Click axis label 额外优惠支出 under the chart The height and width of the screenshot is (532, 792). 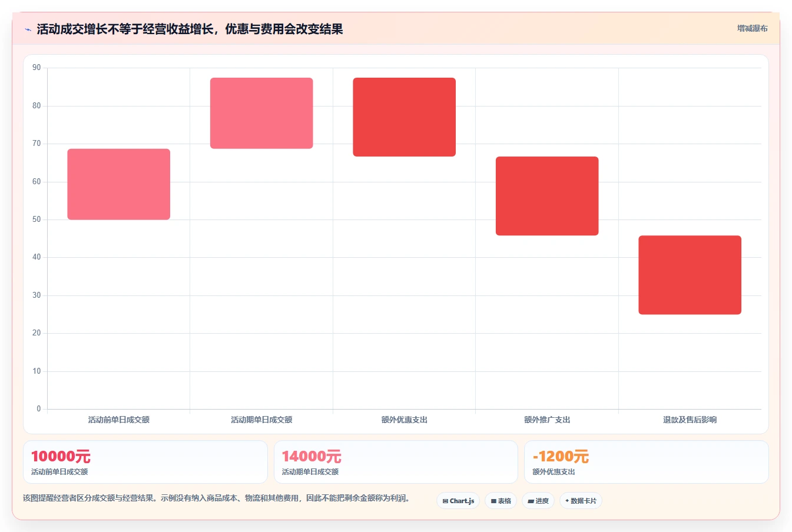pyautogui.click(x=405, y=420)
